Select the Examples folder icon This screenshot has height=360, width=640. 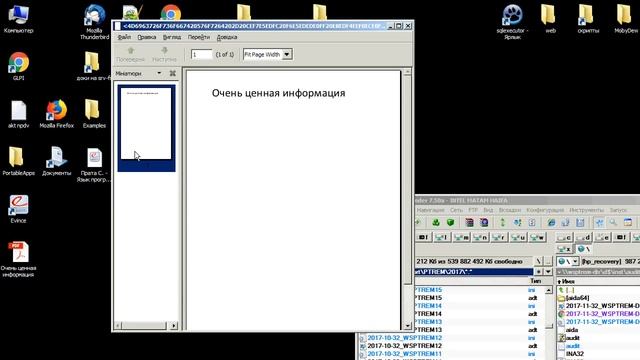coord(94,114)
